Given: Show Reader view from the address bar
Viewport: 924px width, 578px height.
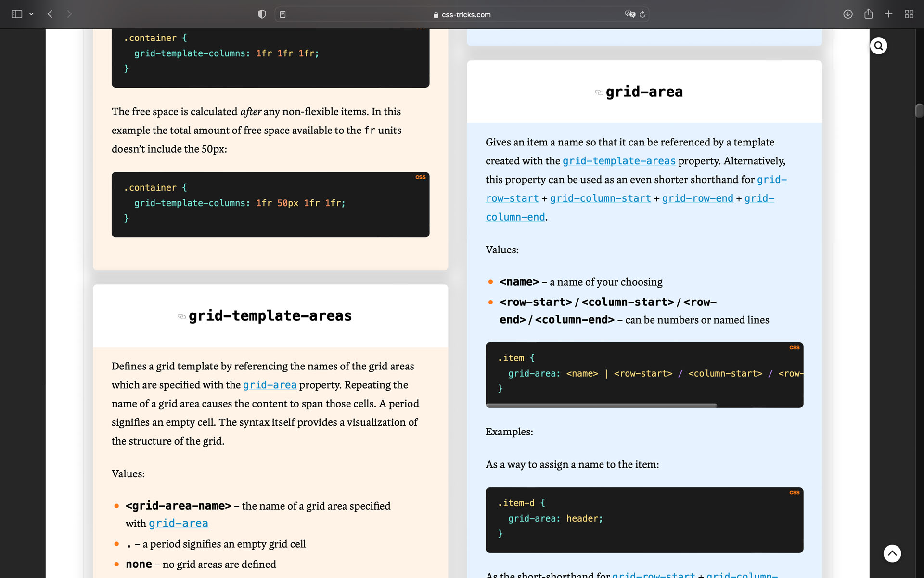Looking at the screenshot, I should [283, 14].
